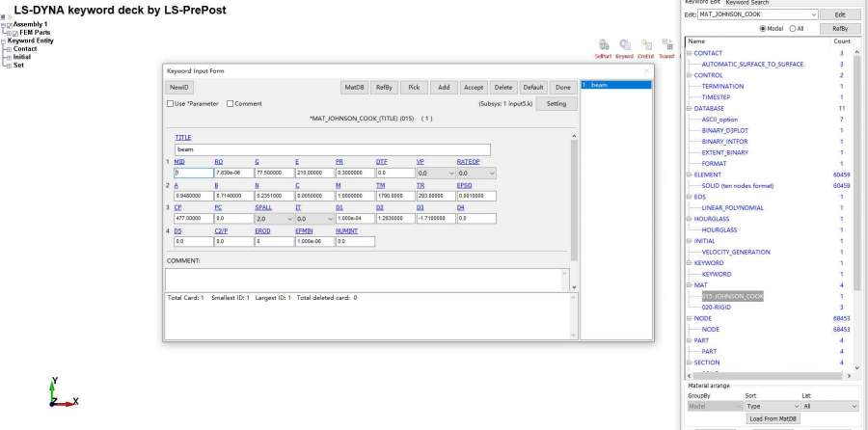Toggle the FEM Parts visibility checkbox
868x430 pixels.
click(x=14, y=32)
